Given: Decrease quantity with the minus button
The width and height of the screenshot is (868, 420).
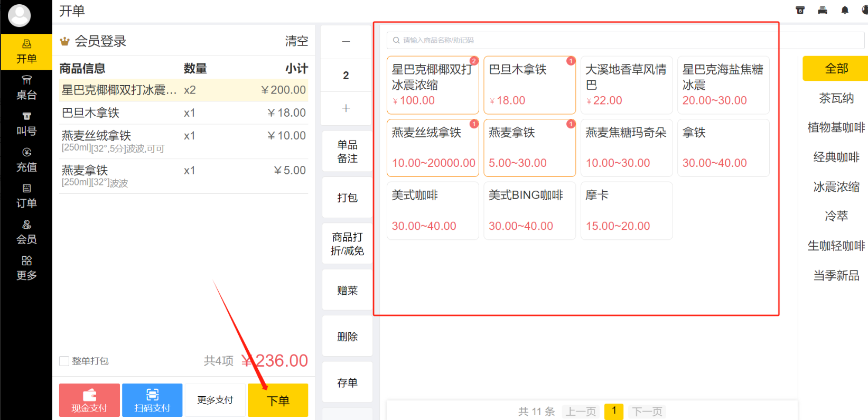Looking at the screenshot, I should coord(346,42).
